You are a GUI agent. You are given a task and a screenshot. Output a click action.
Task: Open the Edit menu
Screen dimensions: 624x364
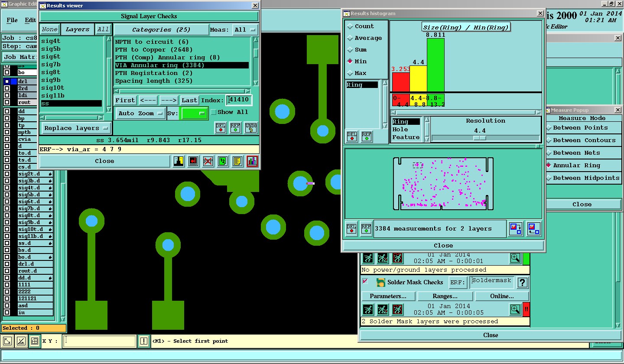point(30,20)
